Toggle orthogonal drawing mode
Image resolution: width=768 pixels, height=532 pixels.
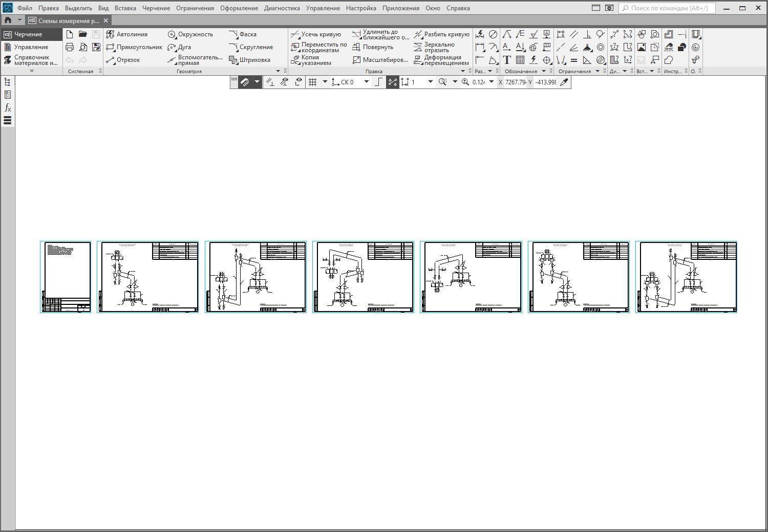point(378,82)
